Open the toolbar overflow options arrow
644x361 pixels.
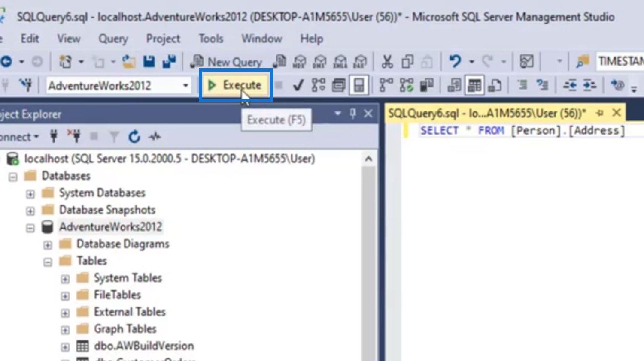click(x=634, y=89)
